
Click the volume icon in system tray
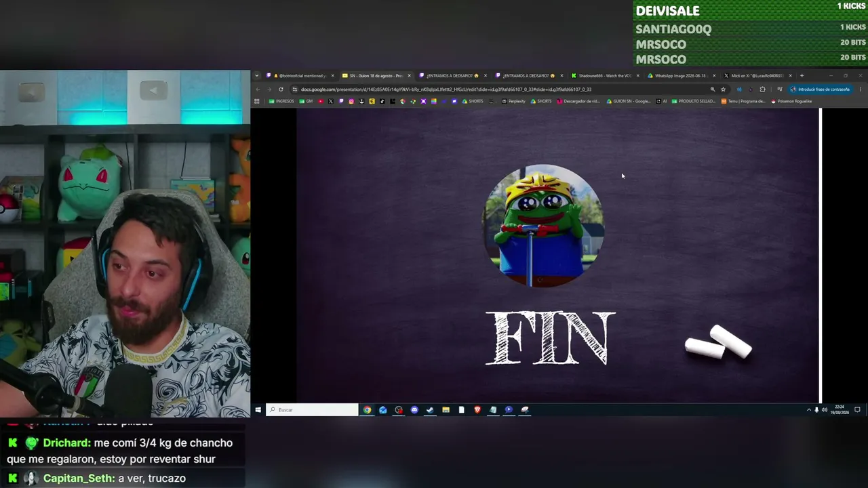pos(825,409)
